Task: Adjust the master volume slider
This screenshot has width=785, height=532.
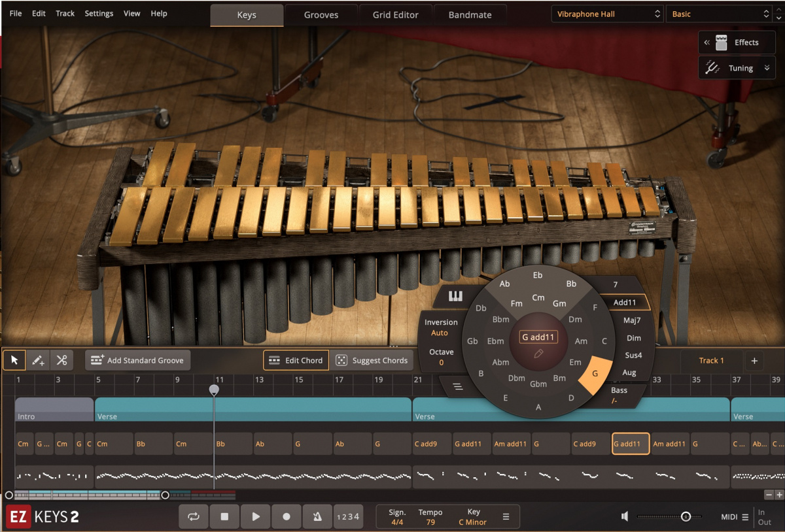Action: tap(686, 516)
